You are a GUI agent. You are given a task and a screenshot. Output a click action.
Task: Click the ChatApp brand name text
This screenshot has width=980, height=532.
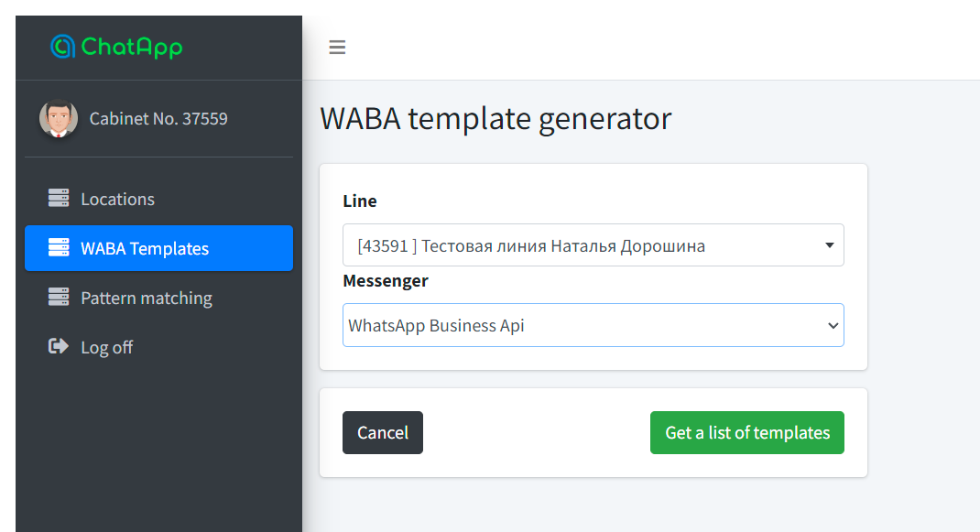pos(132,47)
